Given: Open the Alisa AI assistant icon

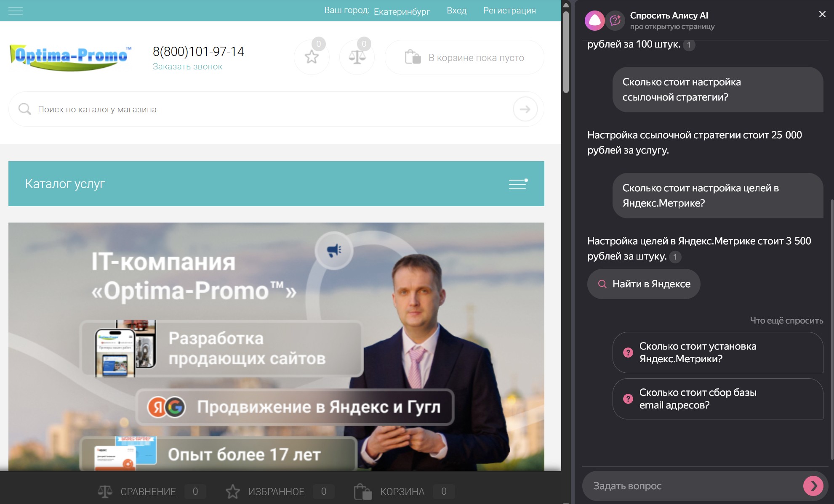Looking at the screenshot, I should (594, 20).
